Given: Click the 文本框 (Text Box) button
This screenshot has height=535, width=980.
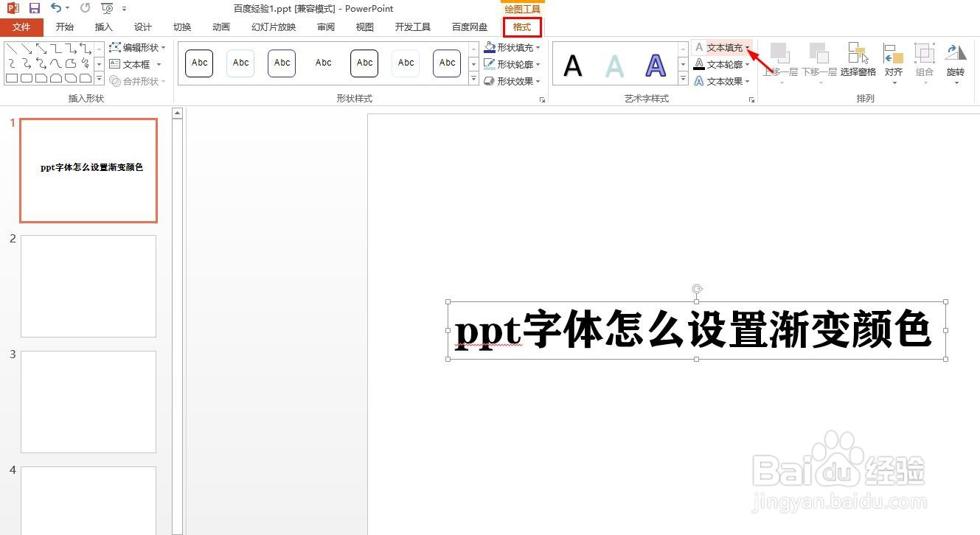Looking at the screenshot, I should [x=133, y=64].
